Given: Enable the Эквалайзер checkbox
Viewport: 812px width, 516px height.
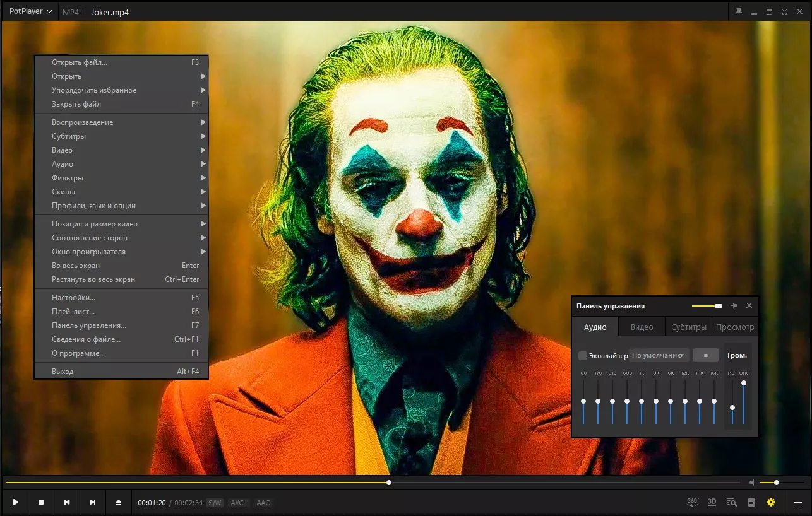Looking at the screenshot, I should pyautogui.click(x=583, y=356).
